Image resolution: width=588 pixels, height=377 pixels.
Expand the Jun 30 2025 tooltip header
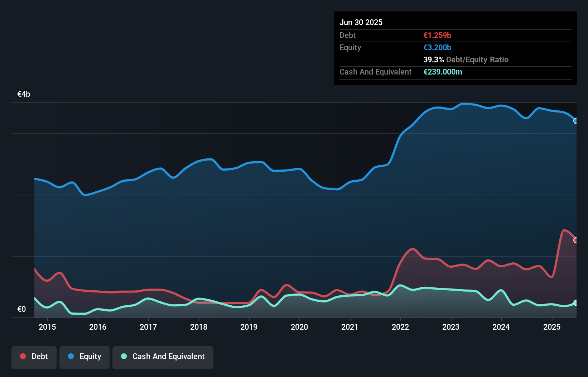pos(361,22)
